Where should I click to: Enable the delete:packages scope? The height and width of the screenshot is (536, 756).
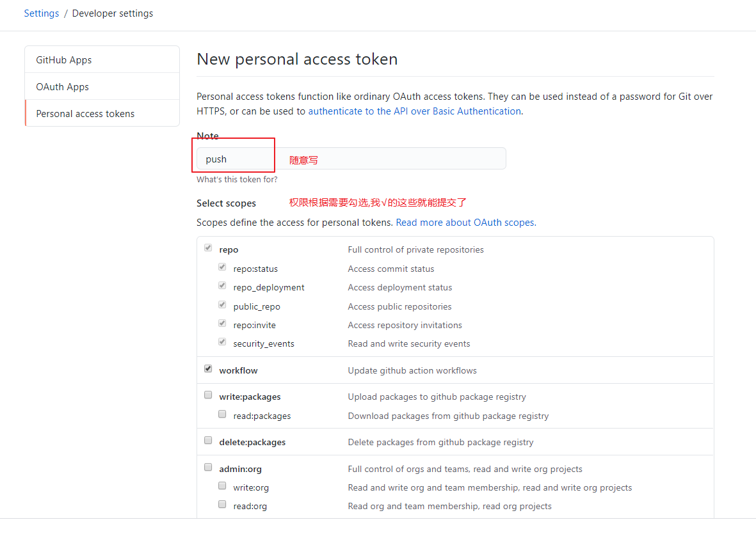tap(208, 440)
